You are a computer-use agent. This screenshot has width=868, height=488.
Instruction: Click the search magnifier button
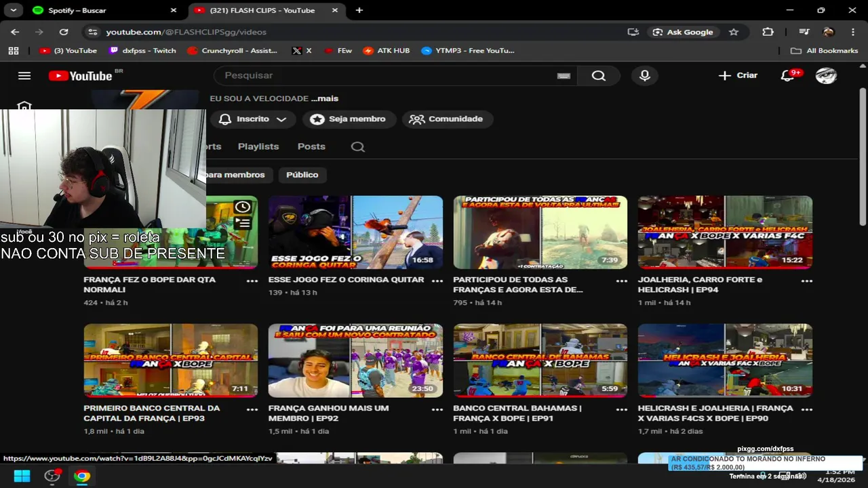tap(598, 75)
